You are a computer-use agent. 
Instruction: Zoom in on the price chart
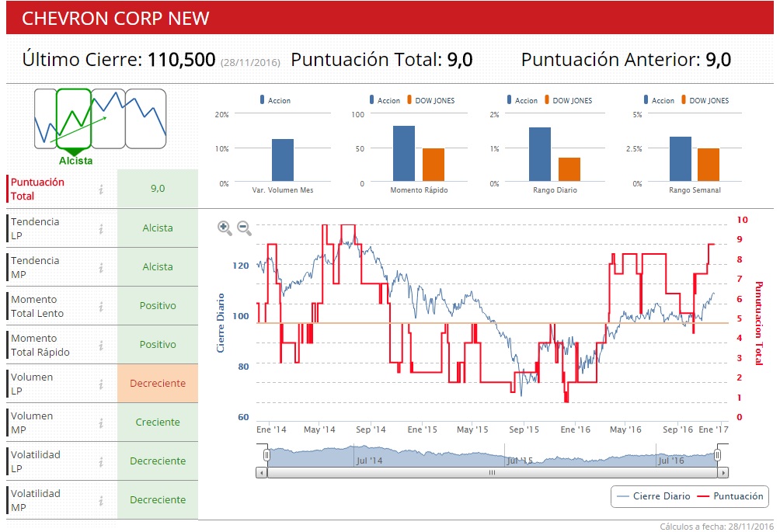pos(225,228)
